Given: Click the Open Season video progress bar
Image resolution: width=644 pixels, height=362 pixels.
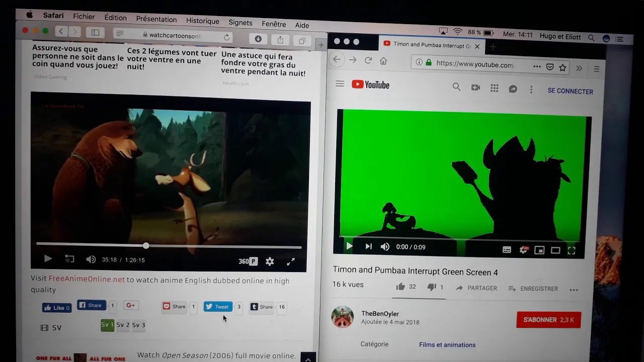Looking at the screenshot, I should [169, 246].
